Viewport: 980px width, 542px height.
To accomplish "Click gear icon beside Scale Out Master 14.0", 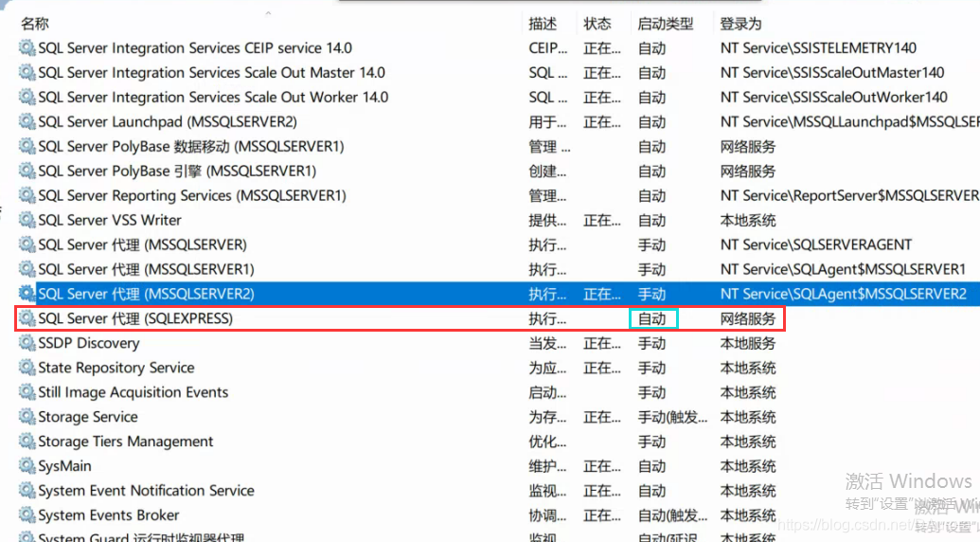I will tap(27, 73).
